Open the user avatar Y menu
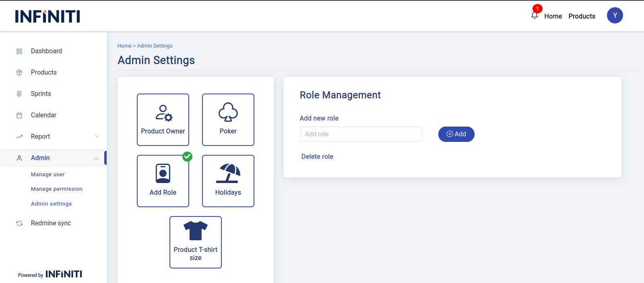The width and height of the screenshot is (644, 283). pos(615,15)
